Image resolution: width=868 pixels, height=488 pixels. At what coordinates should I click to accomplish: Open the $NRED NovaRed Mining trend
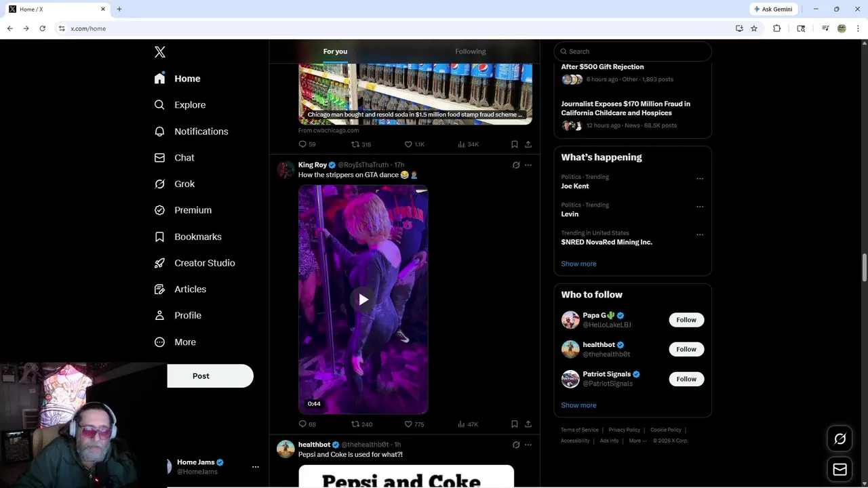pos(607,242)
